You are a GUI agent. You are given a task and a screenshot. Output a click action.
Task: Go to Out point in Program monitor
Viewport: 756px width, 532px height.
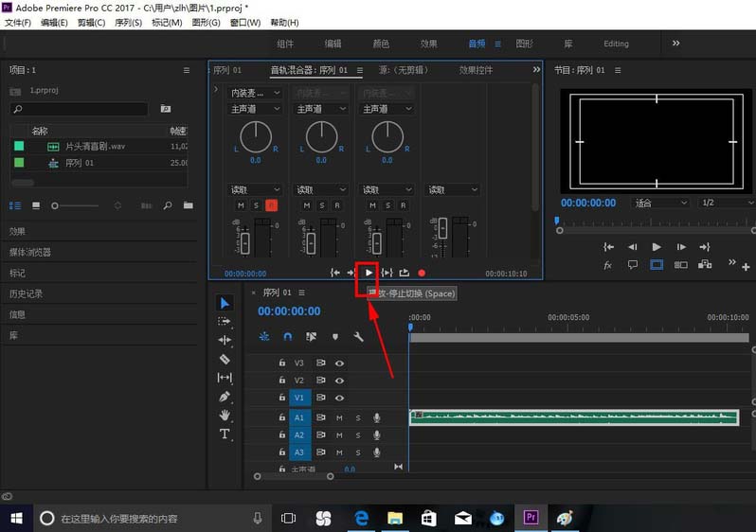click(x=705, y=247)
